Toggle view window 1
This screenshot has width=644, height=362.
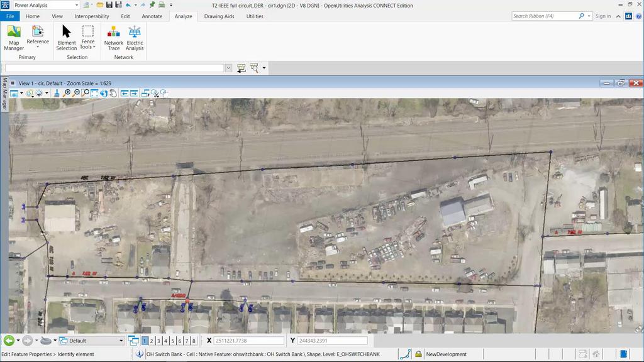145,341
